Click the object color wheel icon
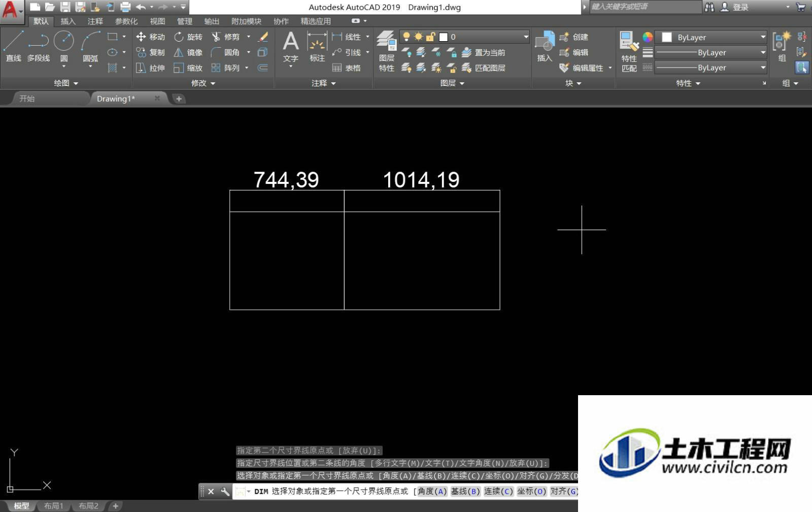This screenshot has width=812, height=512. pyautogui.click(x=648, y=37)
